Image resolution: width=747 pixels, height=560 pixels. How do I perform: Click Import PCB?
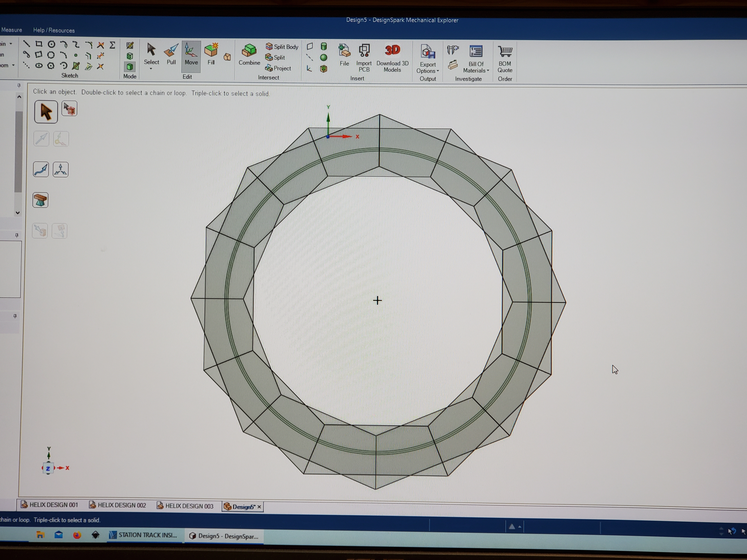pyautogui.click(x=364, y=58)
